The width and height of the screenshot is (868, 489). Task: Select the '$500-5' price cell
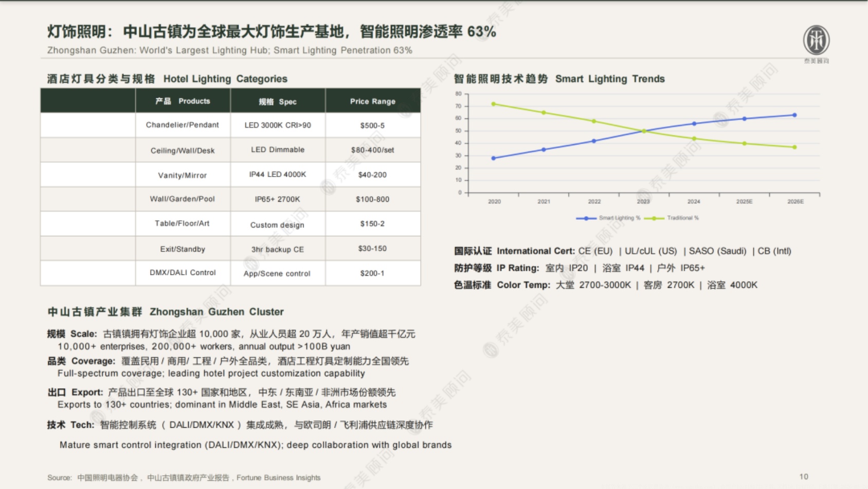tap(372, 126)
